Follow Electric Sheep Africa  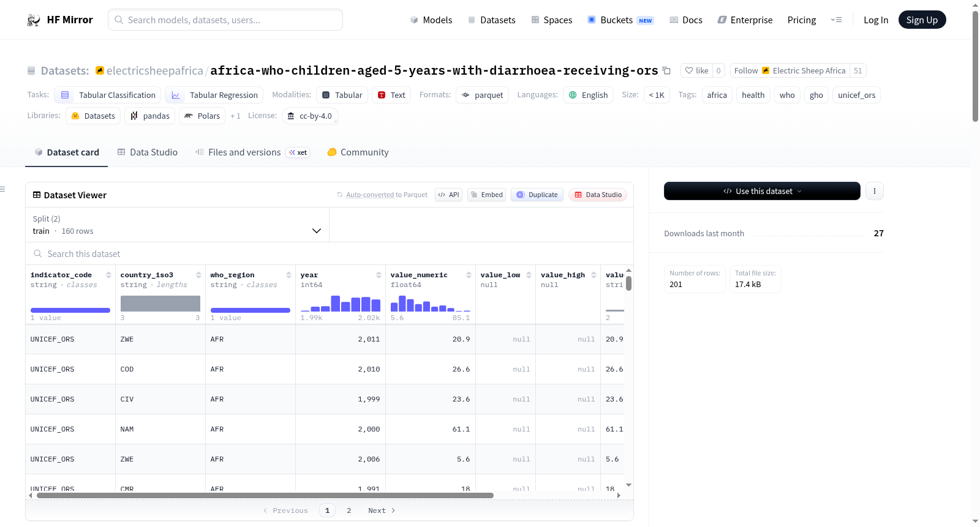pyautogui.click(x=790, y=71)
